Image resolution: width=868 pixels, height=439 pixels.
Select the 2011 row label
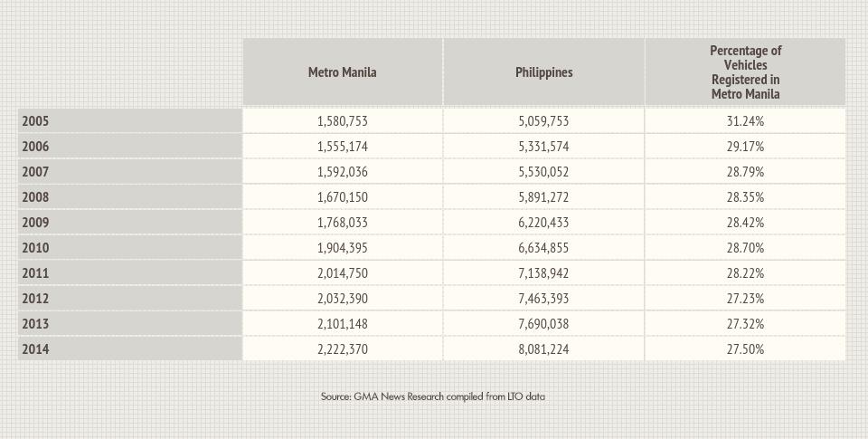[x=36, y=273]
